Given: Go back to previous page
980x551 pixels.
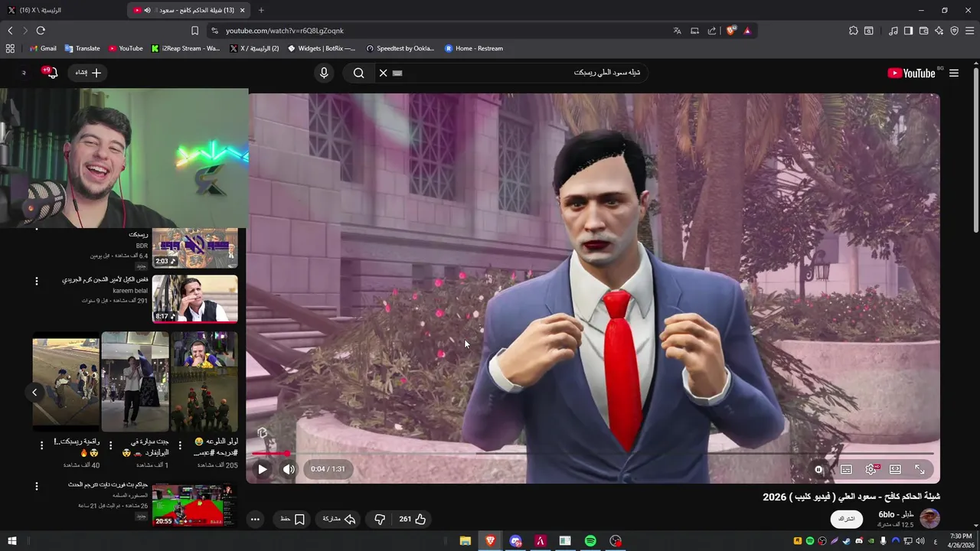Looking at the screenshot, I should [x=10, y=31].
